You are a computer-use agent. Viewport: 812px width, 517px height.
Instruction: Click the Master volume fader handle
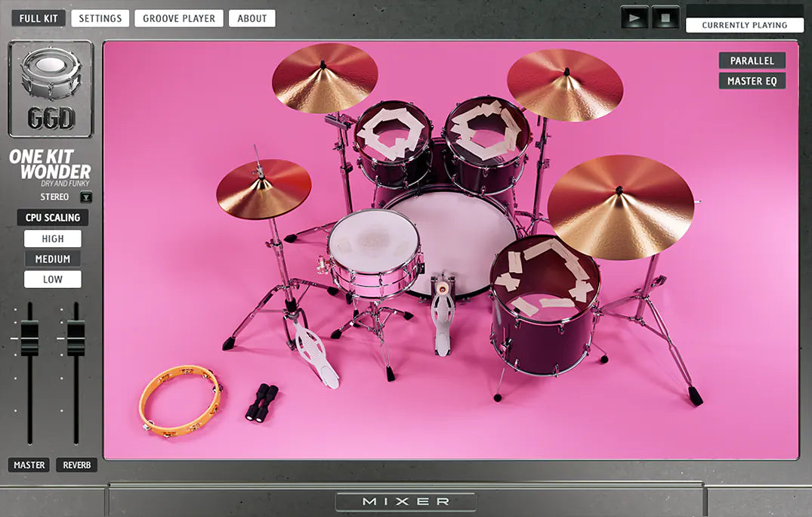click(x=29, y=338)
